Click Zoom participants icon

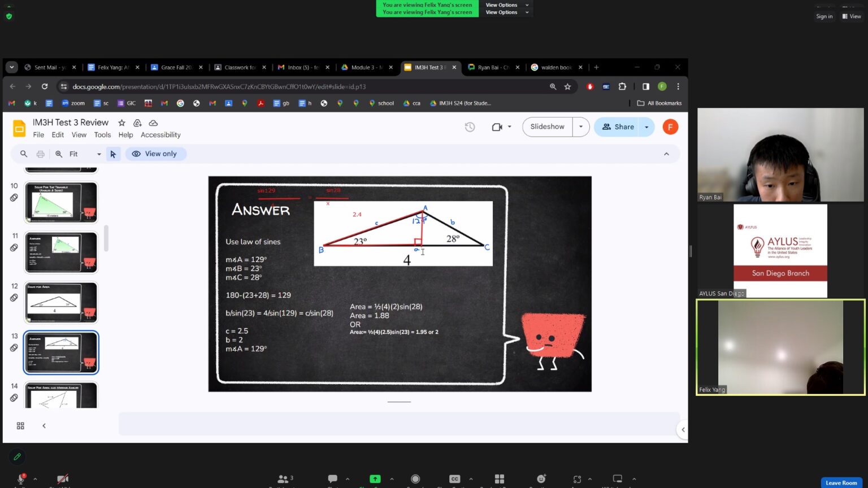coord(283,479)
